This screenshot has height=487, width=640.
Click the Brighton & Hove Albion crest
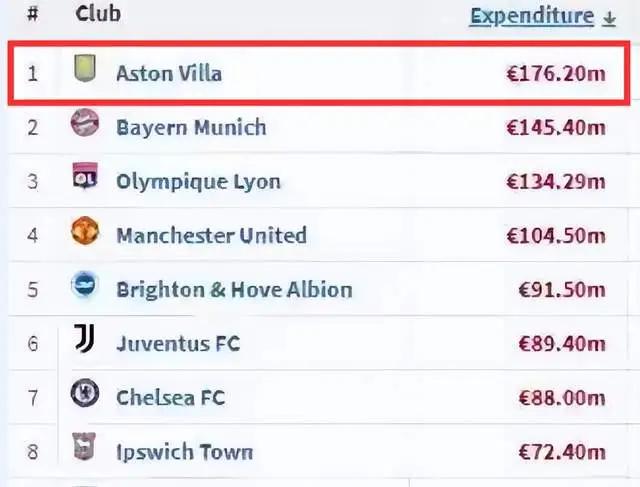(x=84, y=285)
